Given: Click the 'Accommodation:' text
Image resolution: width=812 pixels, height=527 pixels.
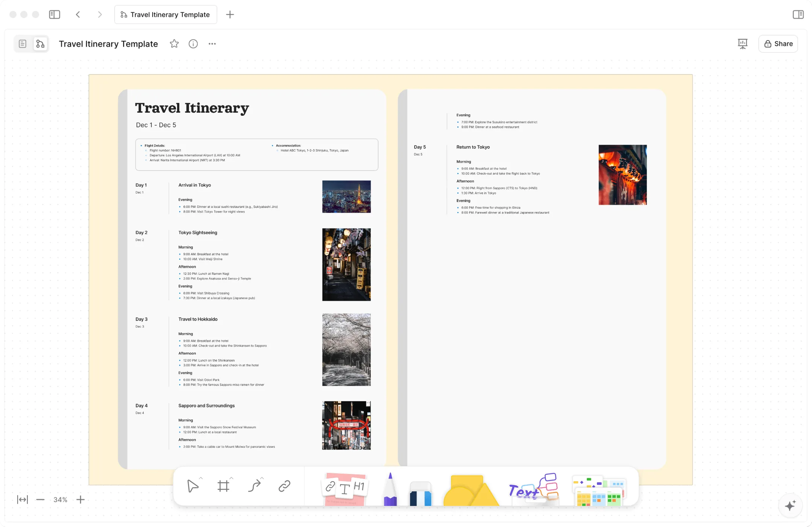Looking at the screenshot, I should (288, 145).
